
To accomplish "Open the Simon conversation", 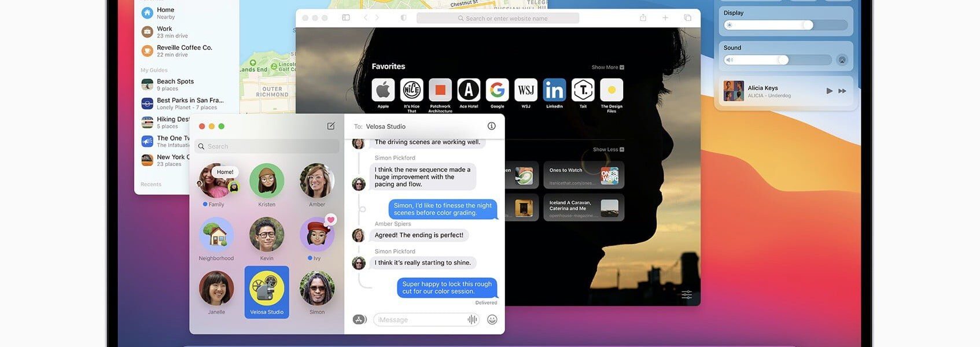I will (317, 293).
